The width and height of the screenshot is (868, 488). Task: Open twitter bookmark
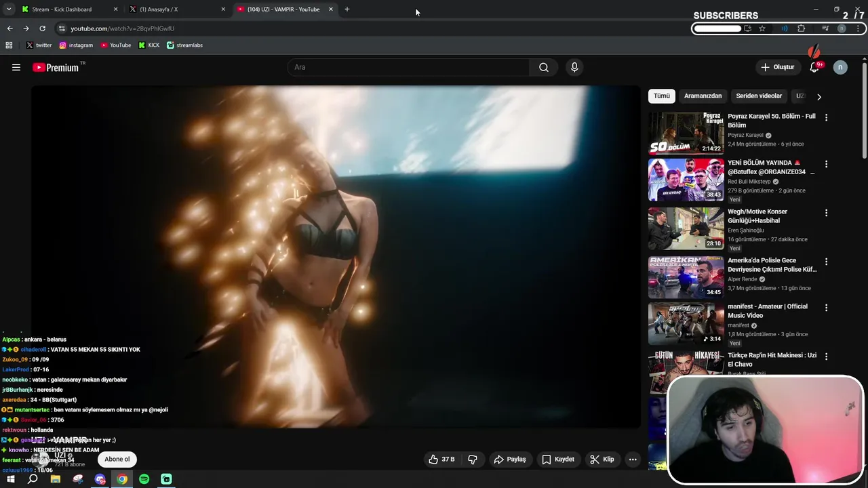pyautogui.click(x=39, y=45)
